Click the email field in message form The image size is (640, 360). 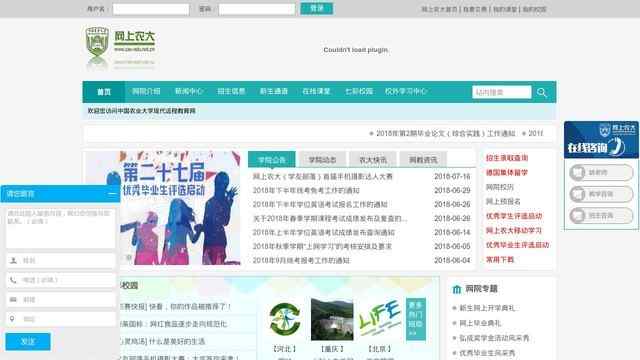click(61, 300)
